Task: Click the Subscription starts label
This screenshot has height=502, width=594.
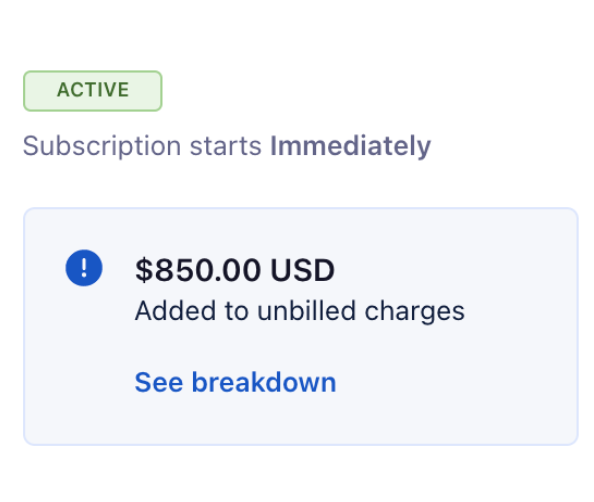Action: pos(142,147)
